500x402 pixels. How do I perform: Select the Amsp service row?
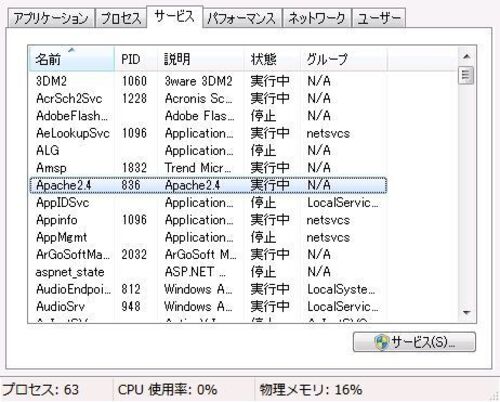[x=208, y=168]
